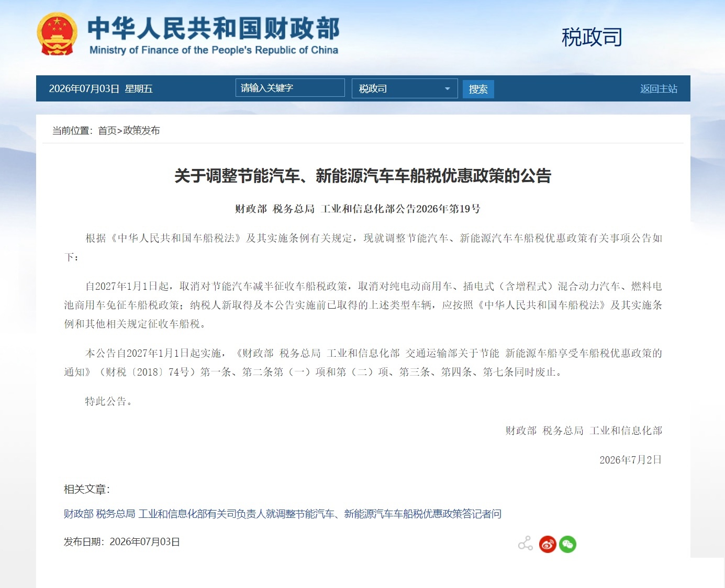Click paragraph starting 自2027年1月1日起
The width and height of the screenshot is (725, 588).
pyautogui.click(x=363, y=305)
